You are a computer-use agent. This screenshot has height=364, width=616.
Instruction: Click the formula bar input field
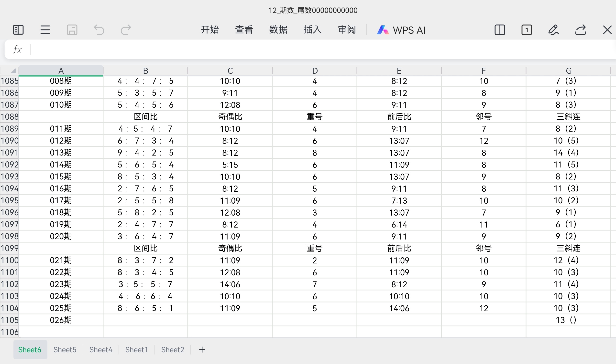point(319,49)
